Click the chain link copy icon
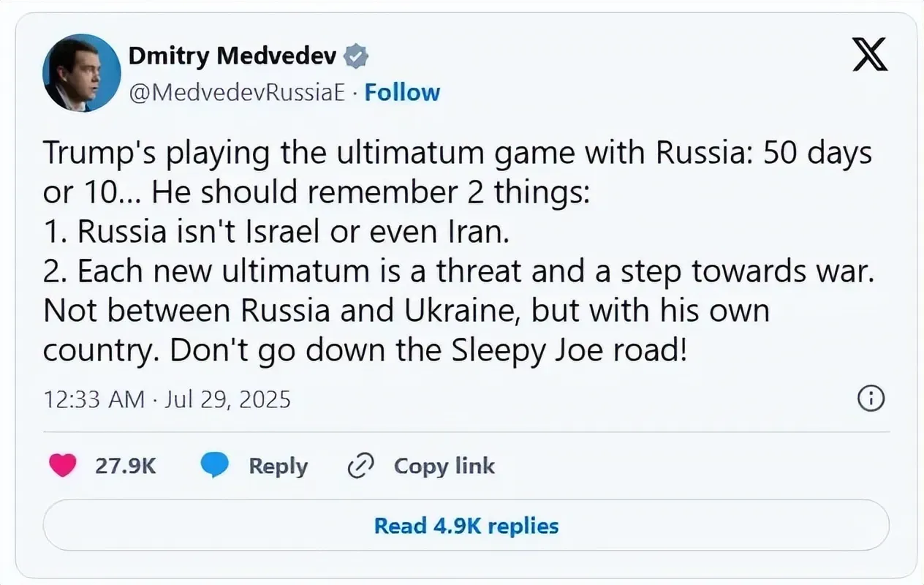The image size is (924, 585). (361, 466)
